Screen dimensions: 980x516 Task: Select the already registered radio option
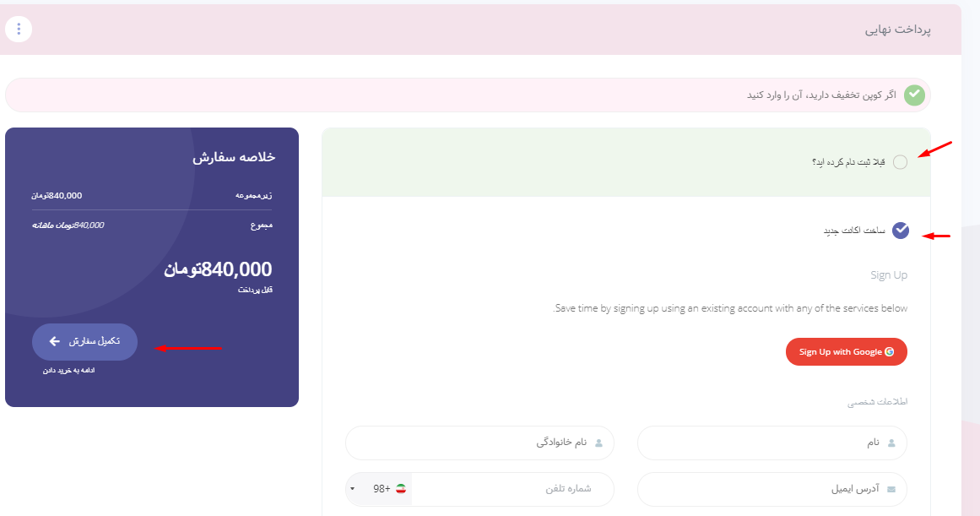[900, 162]
